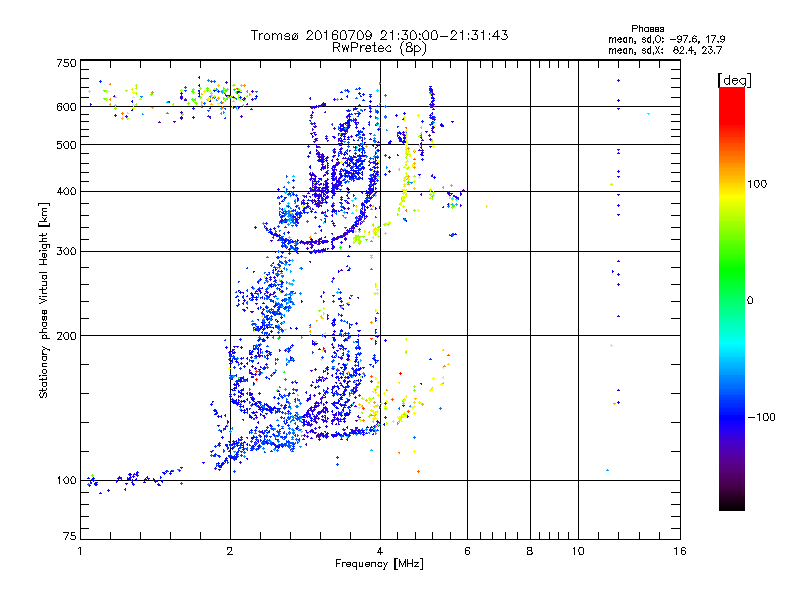The image size is (800, 600).
Task: Click the "[deg]" colorbar unit label
Action: coord(734,80)
